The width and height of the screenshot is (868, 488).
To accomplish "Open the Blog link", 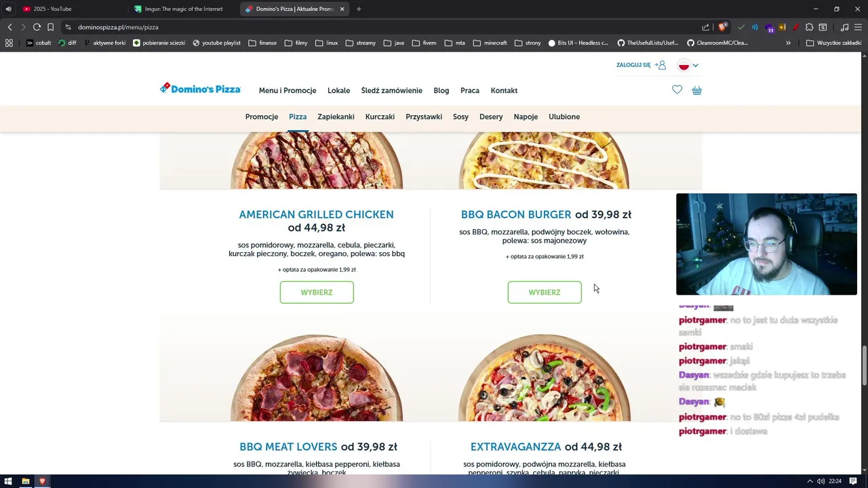I will coord(441,90).
